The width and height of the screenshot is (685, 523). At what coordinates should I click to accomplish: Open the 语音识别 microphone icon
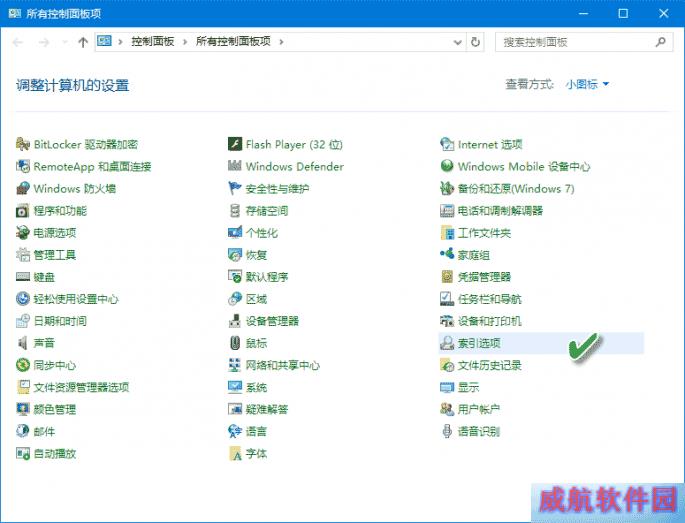pos(447,431)
